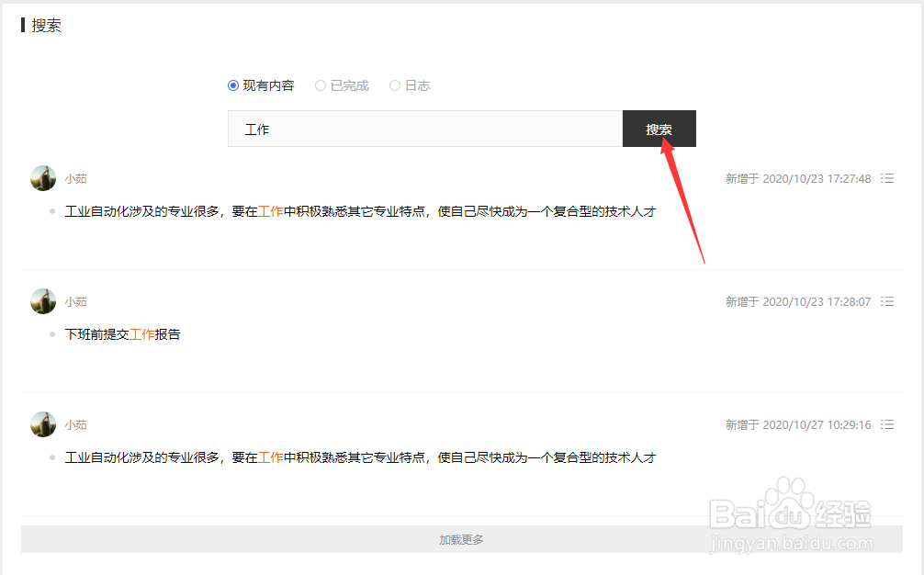Click timestamp 新增于 2020/10/27 10:29:16
This screenshot has width=924, height=575.
point(801,424)
